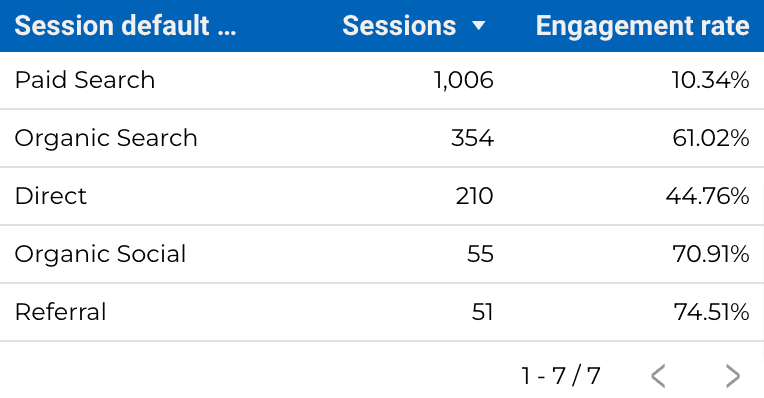
Task: Click the 51 sessions value
Action: pos(482,312)
